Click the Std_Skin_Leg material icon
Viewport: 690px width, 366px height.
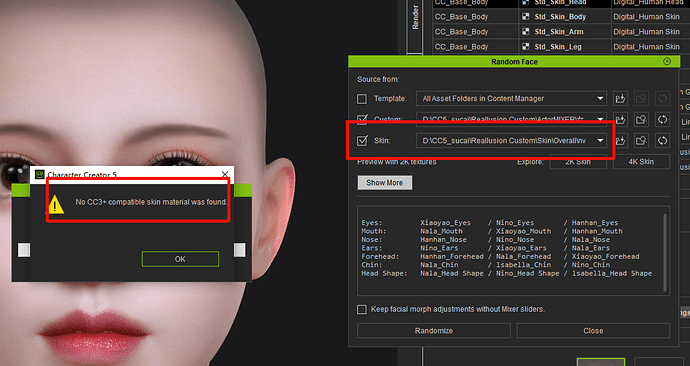pyautogui.click(x=525, y=47)
